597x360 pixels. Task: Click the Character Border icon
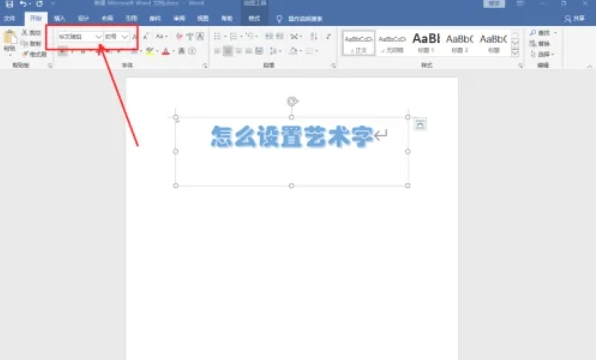click(200, 37)
